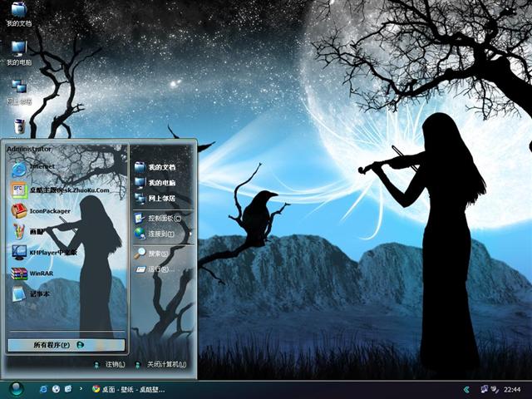Open the 桌酷主题 ZhuoKu.Com program entry
This screenshot has width=532, height=399.
[60, 190]
